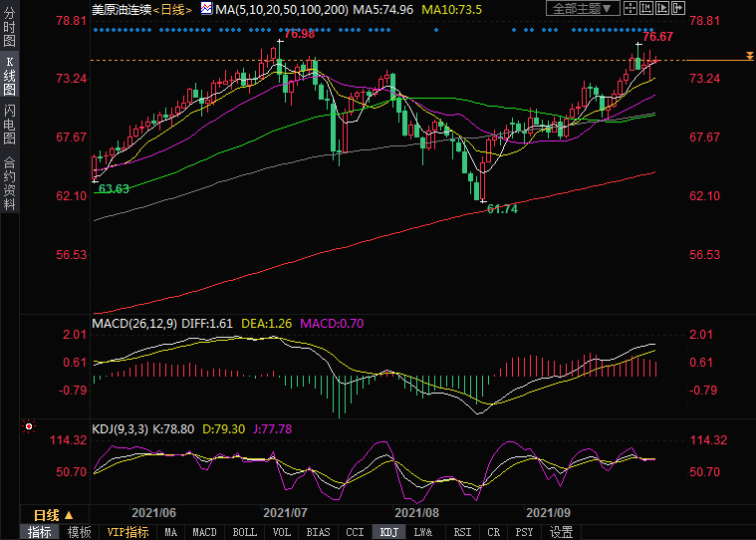756x540 pixels.
Task: Open 设置 settings button
Action: (x=561, y=532)
